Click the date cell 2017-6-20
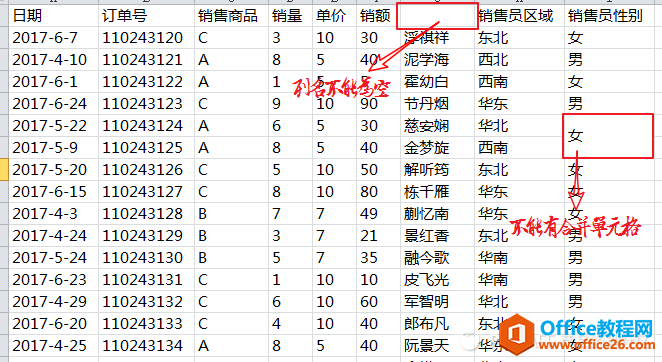Screen dimensions: 662x362 click(54, 324)
